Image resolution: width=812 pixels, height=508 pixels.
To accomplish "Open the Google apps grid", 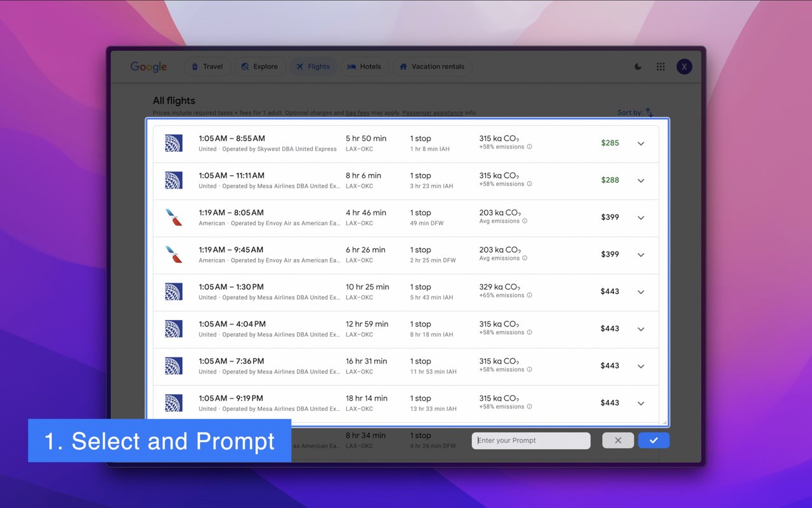I will click(x=661, y=67).
